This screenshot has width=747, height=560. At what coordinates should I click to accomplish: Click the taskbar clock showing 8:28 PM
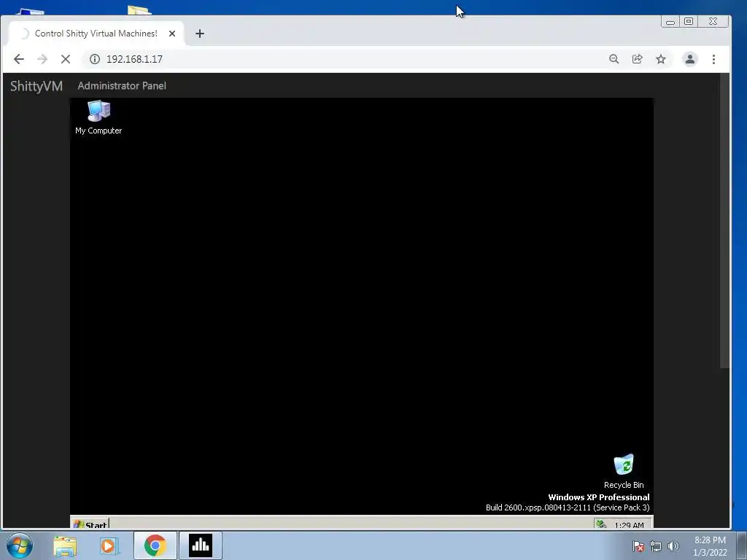click(x=710, y=546)
